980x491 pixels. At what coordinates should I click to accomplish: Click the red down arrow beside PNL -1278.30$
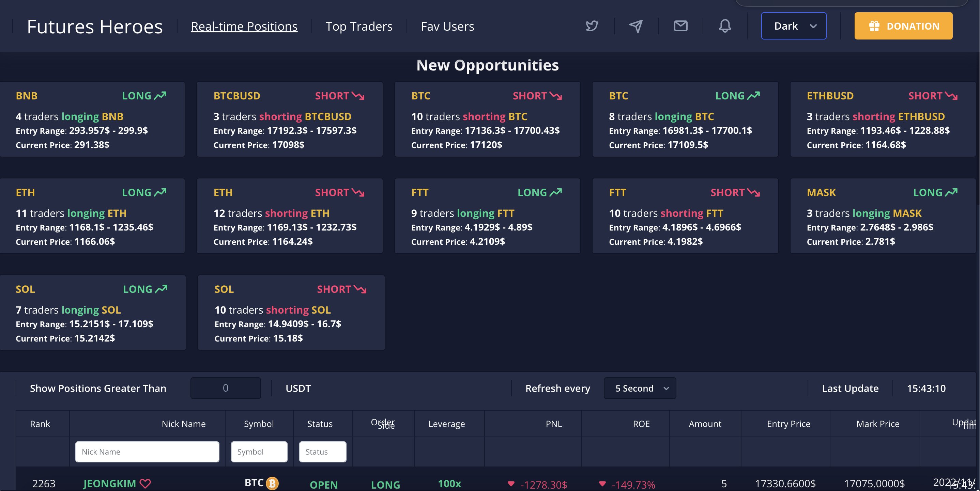[x=511, y=484]
